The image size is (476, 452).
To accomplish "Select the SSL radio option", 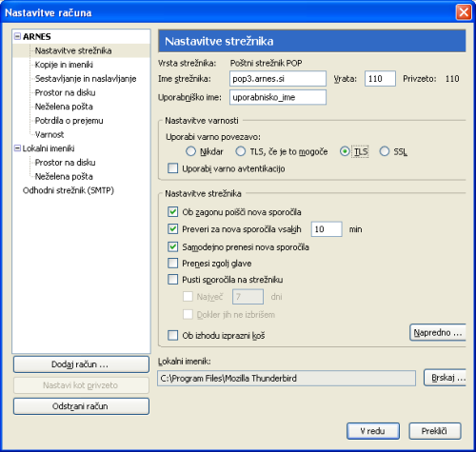I will click(385, 151).
